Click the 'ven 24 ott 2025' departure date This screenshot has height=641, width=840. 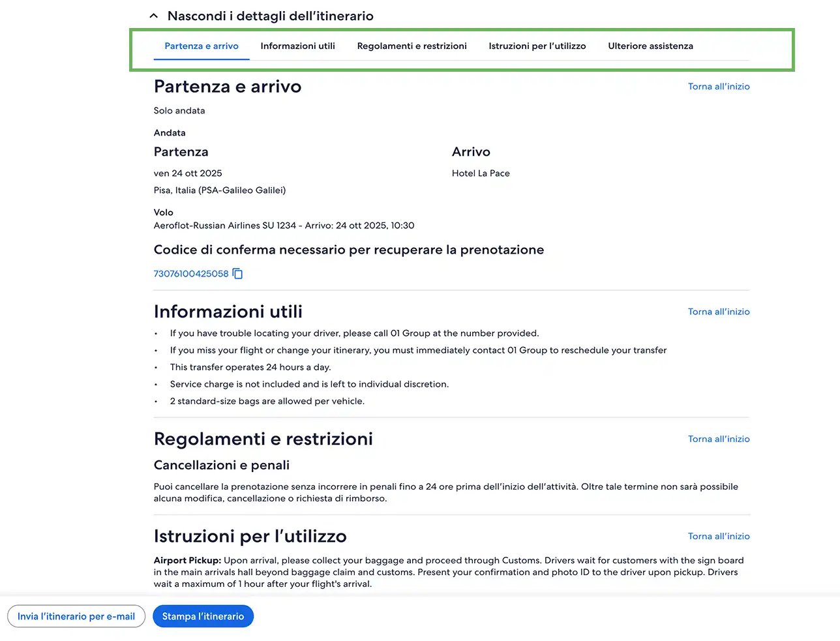point(188,173)
